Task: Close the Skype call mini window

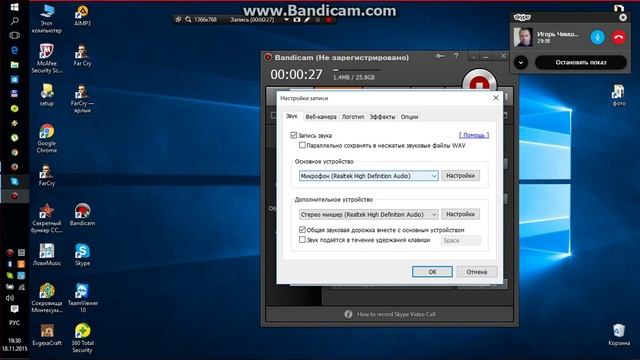Action: tap(623, 17)
